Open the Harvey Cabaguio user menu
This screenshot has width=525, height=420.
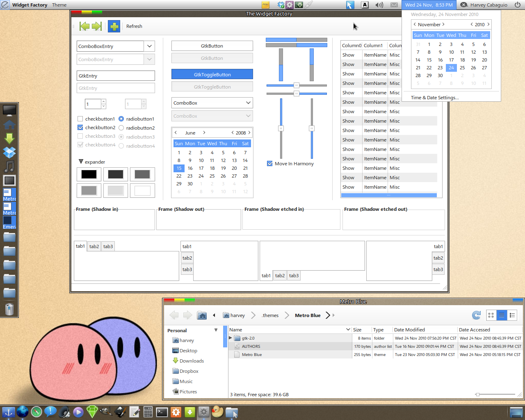(484, 5)
